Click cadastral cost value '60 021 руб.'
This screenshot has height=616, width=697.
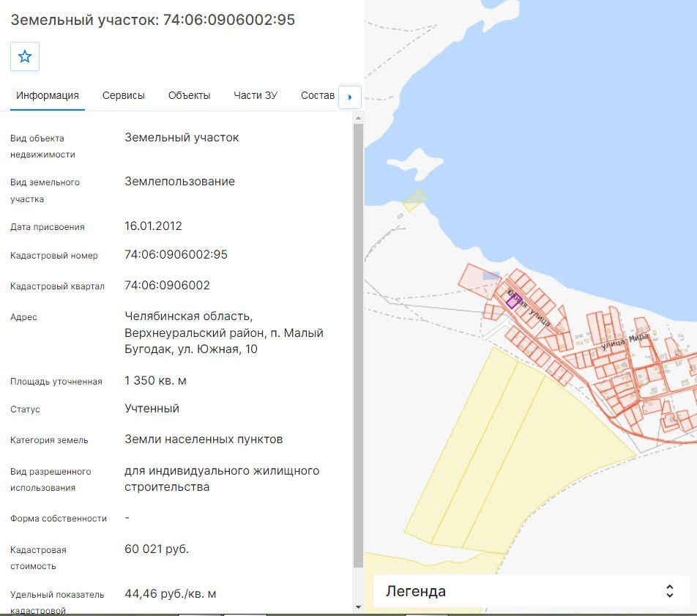157,549
